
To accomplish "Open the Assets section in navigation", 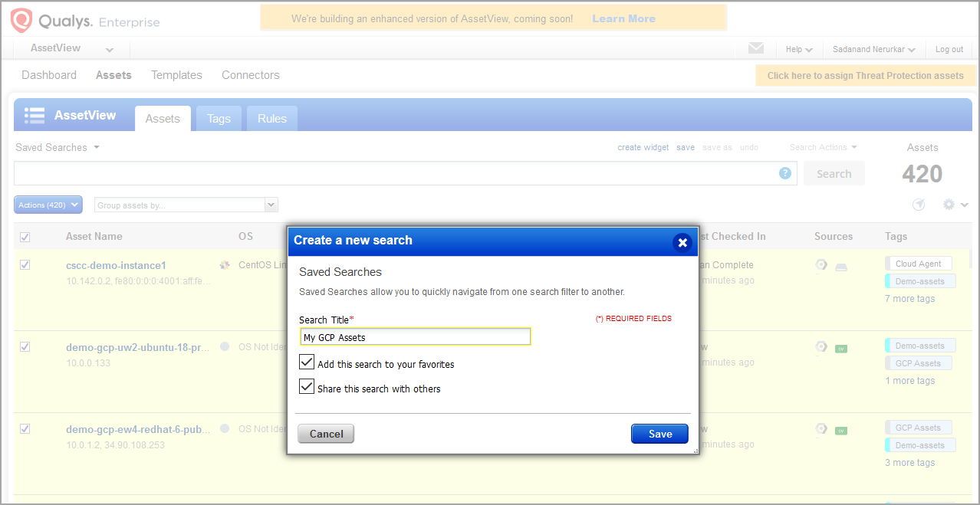I will click(113, 75).
